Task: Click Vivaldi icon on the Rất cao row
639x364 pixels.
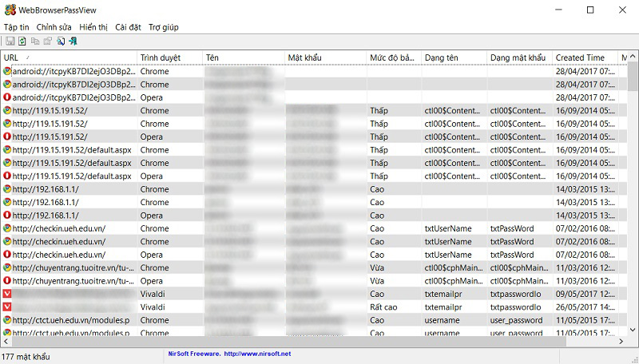Action: tap(7, 307)
